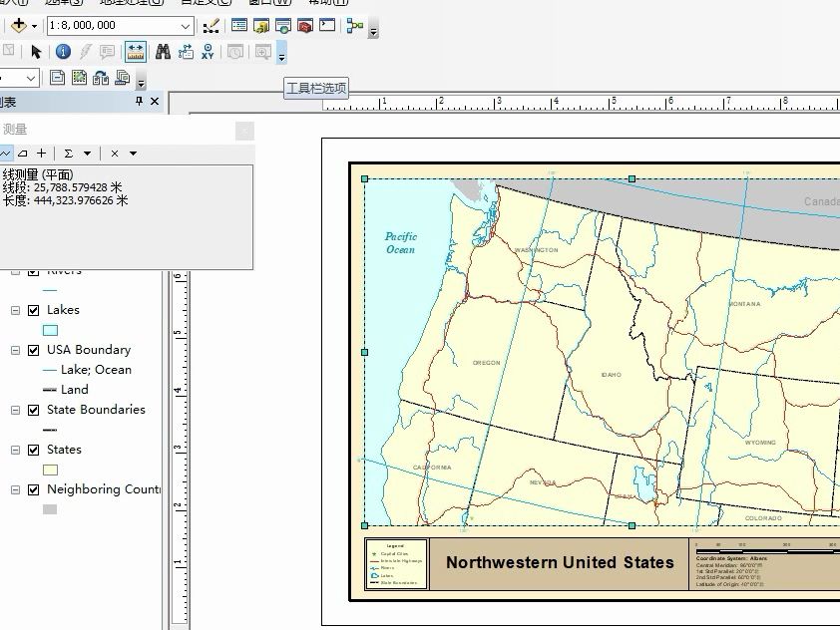Collapse the States layer node
840x630 pixels.
point(16,450)
